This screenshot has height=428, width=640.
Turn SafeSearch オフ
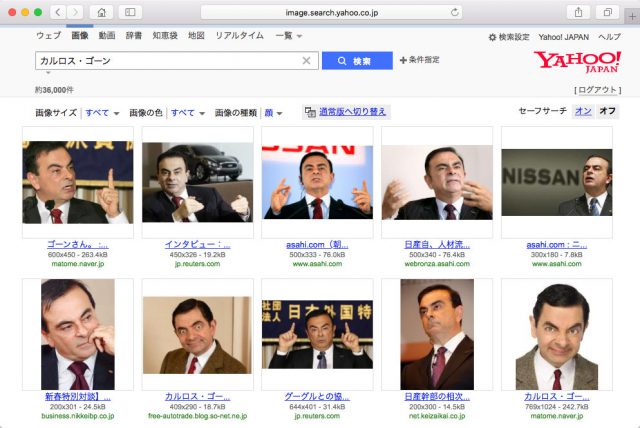607,112
